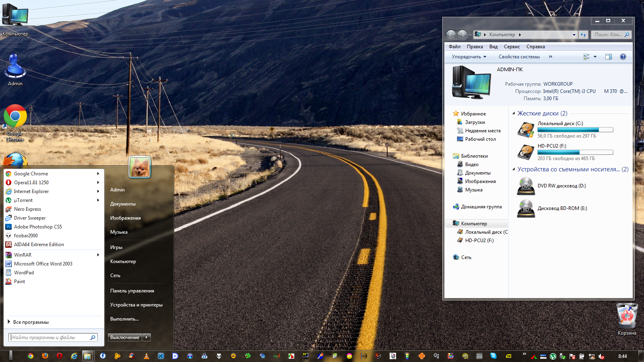Click Свойства системы in the toolbar

[x=519, y=57]
